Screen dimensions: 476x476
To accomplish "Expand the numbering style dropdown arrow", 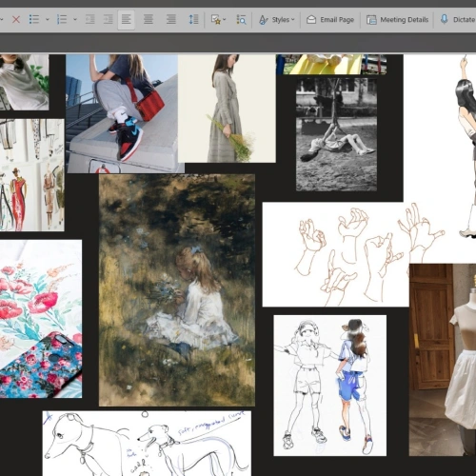I will tap(75, 20).
